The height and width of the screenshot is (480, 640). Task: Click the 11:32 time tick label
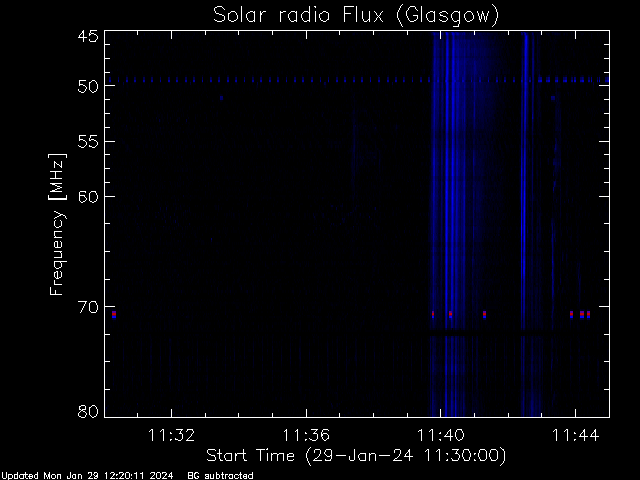[x=171, y=435]
